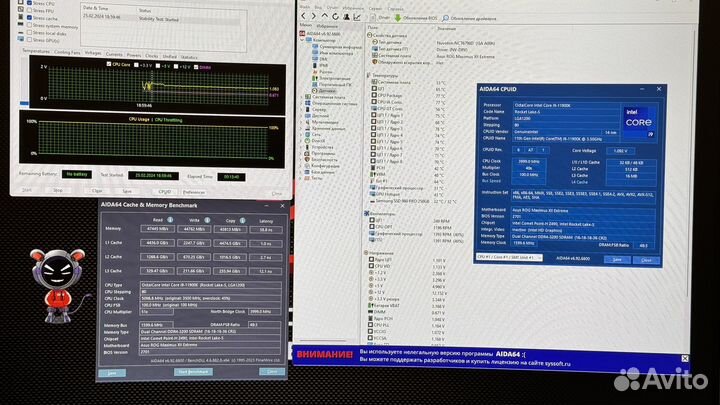Refresh the AIDA64 sensor page
720x405 pixels.
coord(335,17)
